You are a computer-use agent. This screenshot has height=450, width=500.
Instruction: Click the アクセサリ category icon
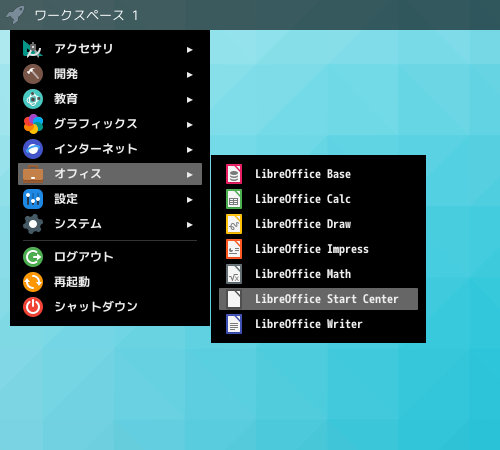[33, 49]
